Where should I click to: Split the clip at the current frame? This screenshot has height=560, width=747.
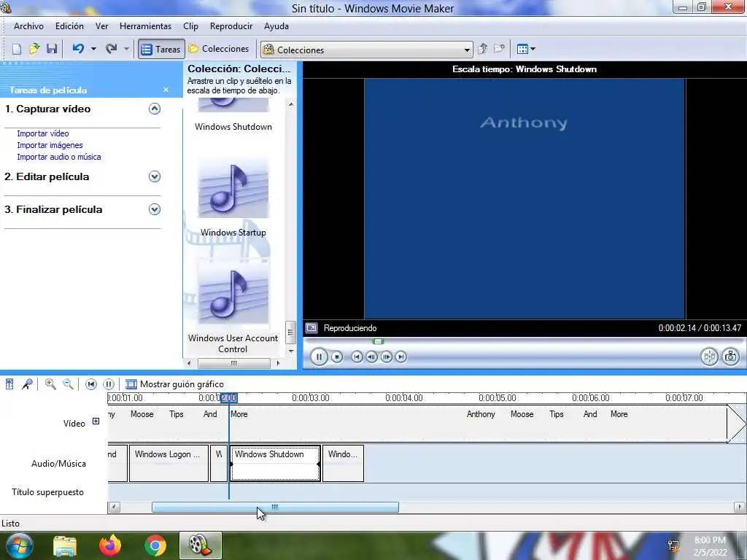click(x=709, y=357)
